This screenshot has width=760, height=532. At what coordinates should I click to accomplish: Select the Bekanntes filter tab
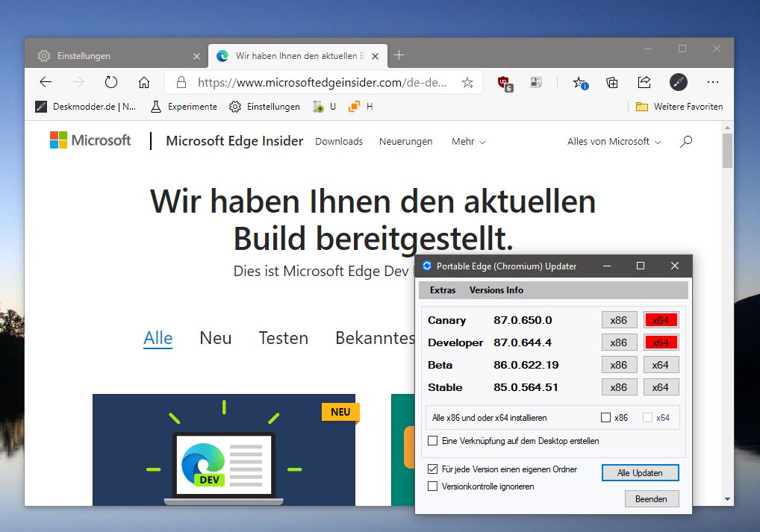[x=376, y=338]
